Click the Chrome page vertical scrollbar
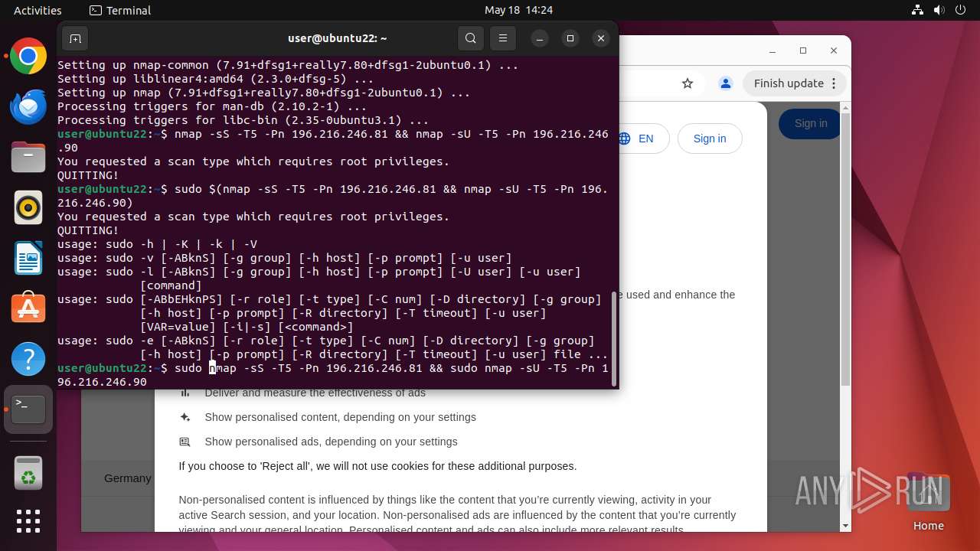This screenshot has width=980, height=551. (845, 249)
